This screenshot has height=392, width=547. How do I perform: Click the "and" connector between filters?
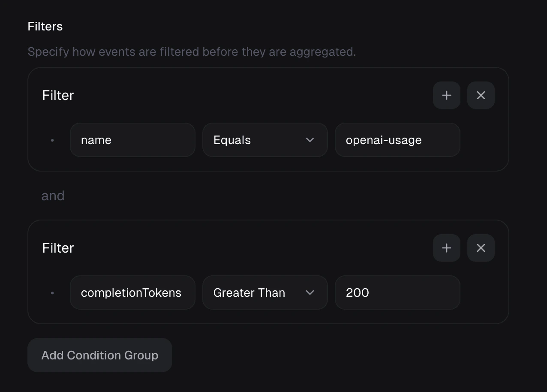53,196
